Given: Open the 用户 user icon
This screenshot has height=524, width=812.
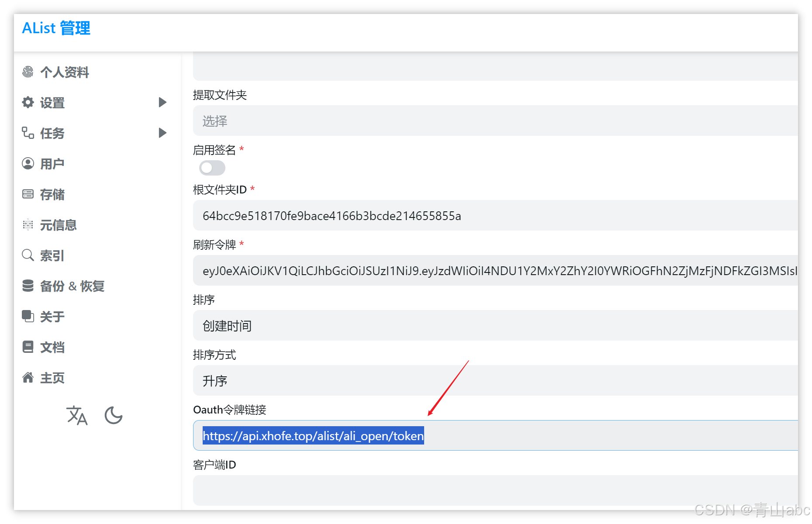Looking at the screenshot, I should (x=28, y=163).
